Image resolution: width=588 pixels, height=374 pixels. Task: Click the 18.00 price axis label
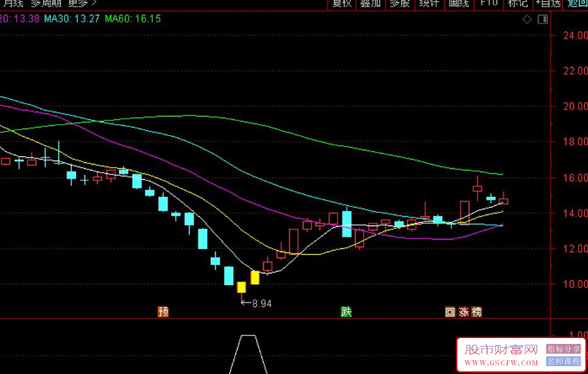[575, 142]
